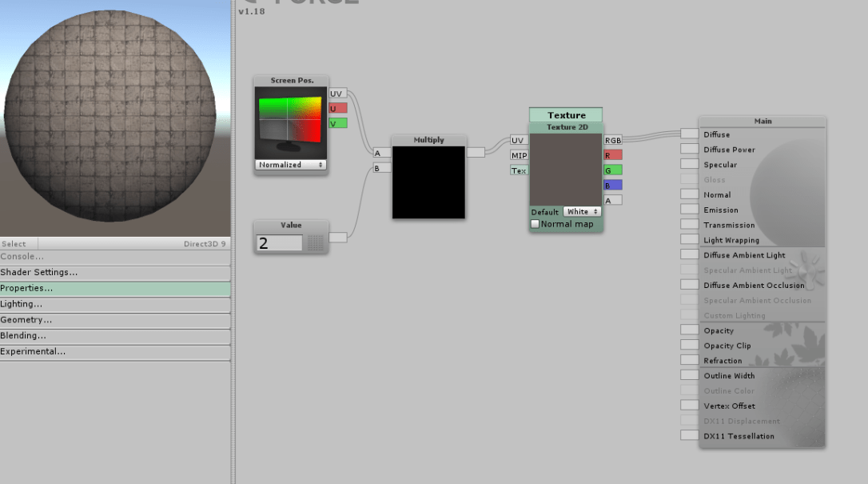This screenshot has width=868, height=484.
Task: Enable the Normal map checkbox on the Texture node
Action: (x=535, y=224)
